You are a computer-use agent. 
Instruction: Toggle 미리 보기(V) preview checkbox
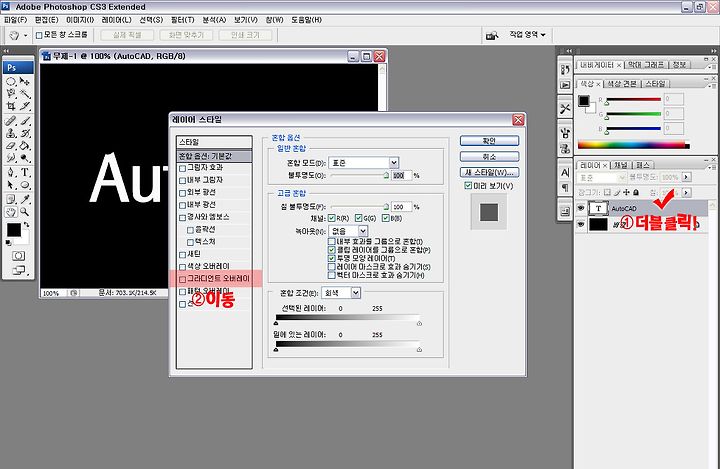(x=468, y=186)
